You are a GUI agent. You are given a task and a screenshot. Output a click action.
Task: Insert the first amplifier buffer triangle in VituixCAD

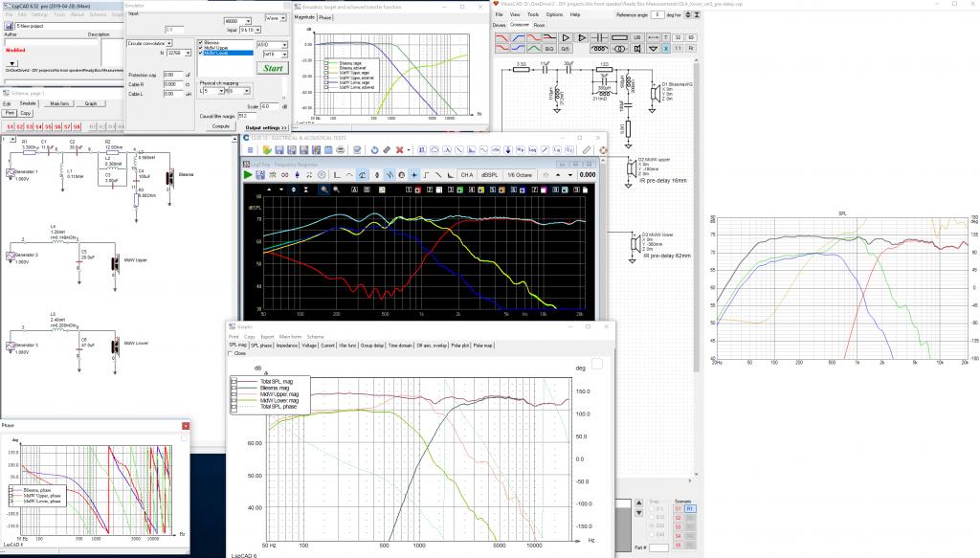pos(565,37)
